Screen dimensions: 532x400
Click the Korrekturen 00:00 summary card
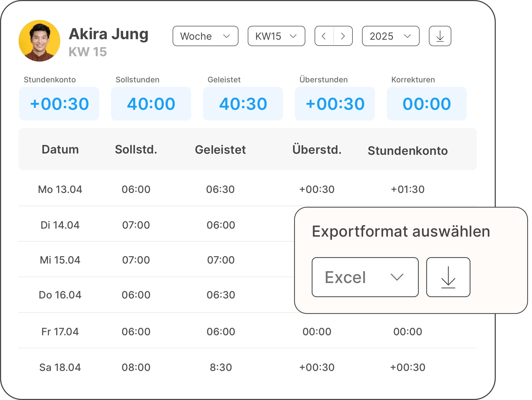coord(427,104)
